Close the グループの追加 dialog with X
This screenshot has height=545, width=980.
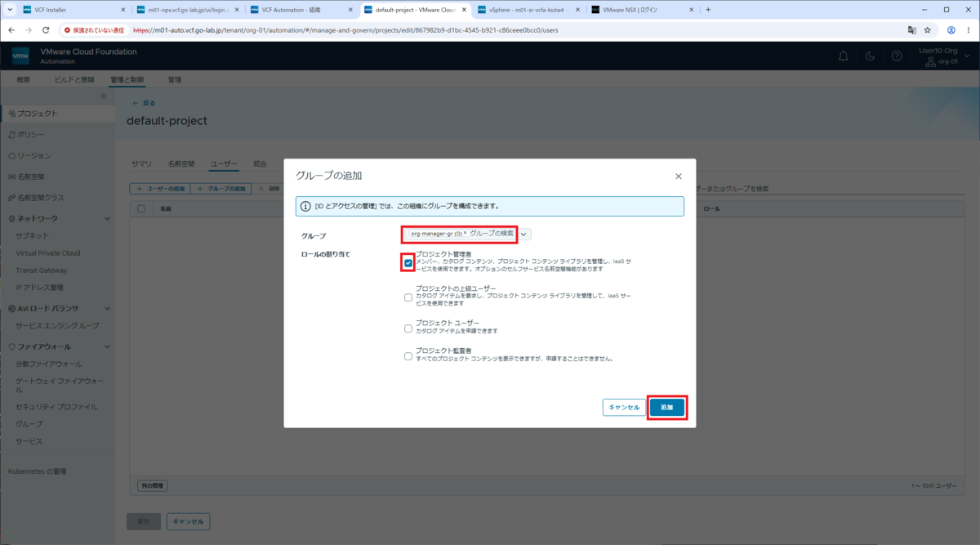coord(678,176)
